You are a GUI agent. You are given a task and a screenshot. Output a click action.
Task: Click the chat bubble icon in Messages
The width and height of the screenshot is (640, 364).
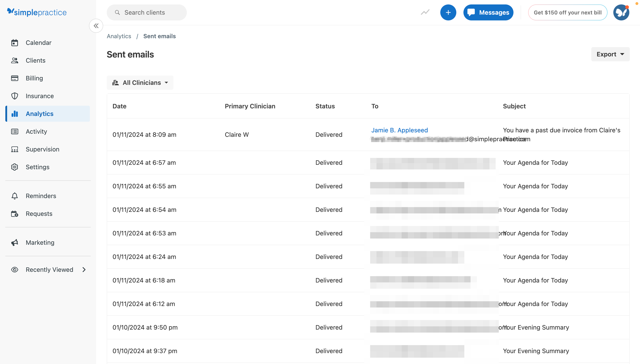(x=471, y=12)
